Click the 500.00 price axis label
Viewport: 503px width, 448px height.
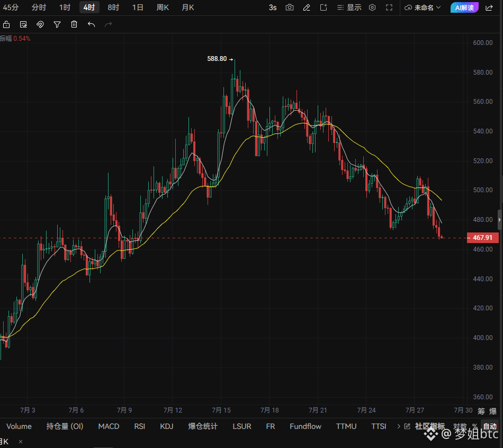(483, 190)
